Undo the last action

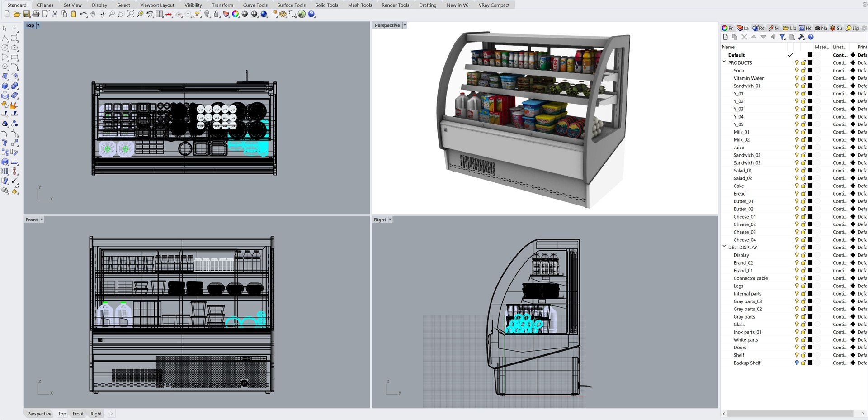(83, 14)
